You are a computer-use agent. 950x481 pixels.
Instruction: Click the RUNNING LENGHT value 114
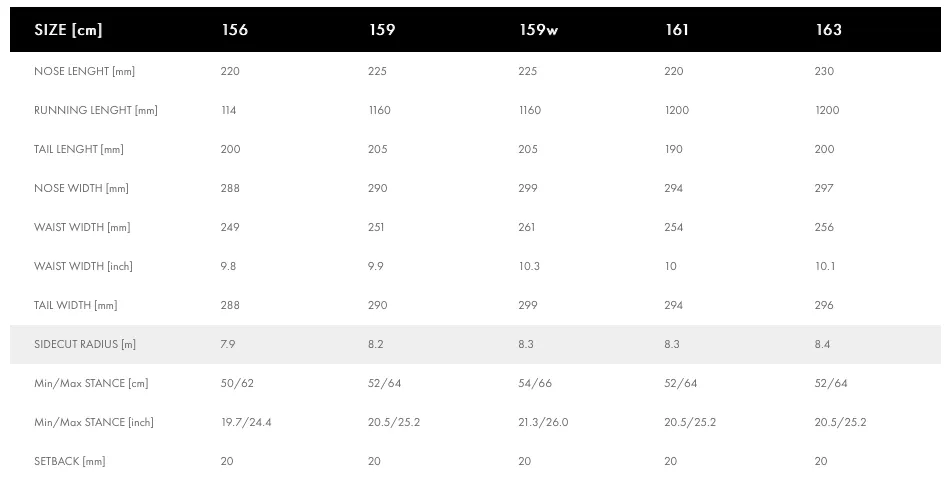click(228, 110)
